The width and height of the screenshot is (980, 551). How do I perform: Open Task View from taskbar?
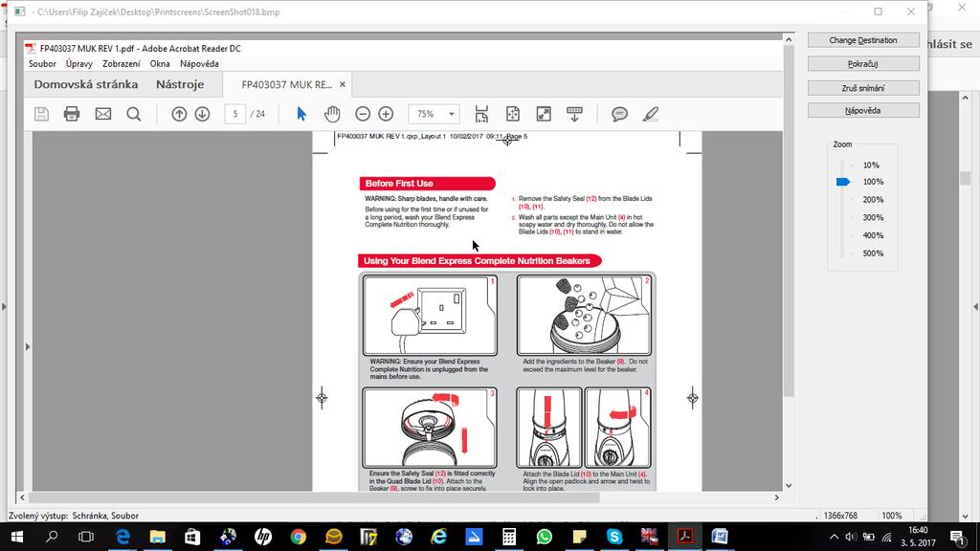85,537
